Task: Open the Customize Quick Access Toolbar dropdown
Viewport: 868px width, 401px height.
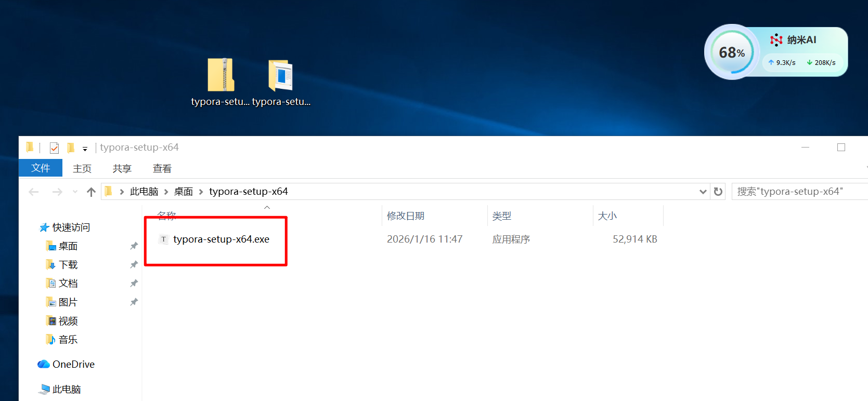Action: (85, 149)
